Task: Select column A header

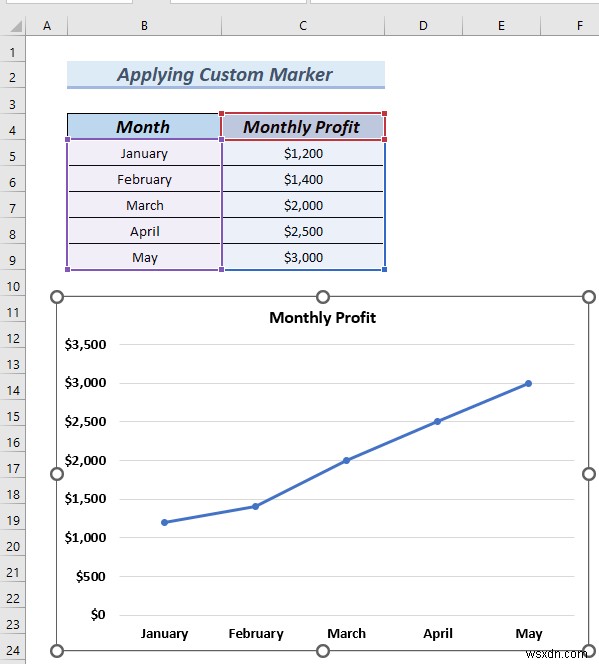Action: [47, 26]
